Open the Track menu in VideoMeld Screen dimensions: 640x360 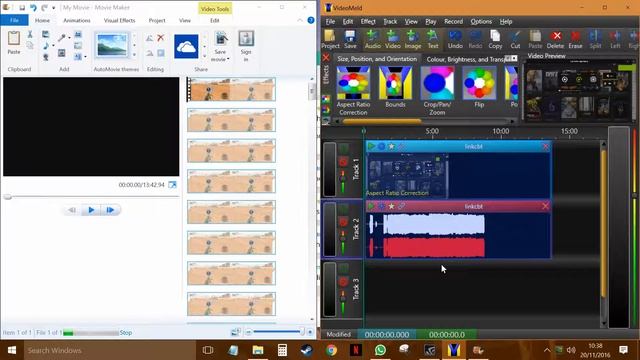coord(390,21)
